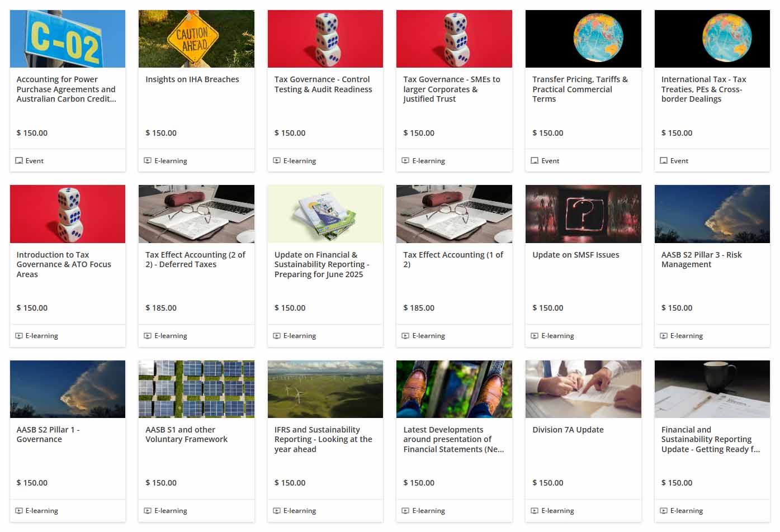The width and height of the screenshot is (780, 532).
Task: Open Introduction to Tax Governance & ATO Focus Areas
Action: click(64, 264)
